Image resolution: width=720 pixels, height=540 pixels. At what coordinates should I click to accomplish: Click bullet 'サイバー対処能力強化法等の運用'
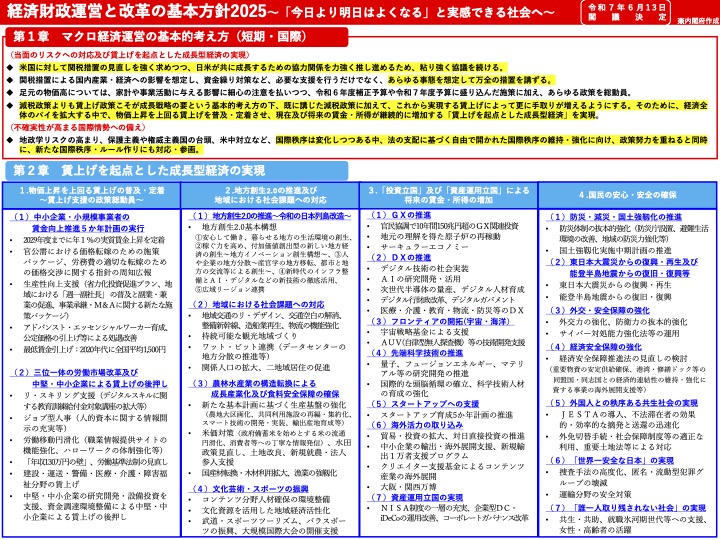click(x=619, y=334)
